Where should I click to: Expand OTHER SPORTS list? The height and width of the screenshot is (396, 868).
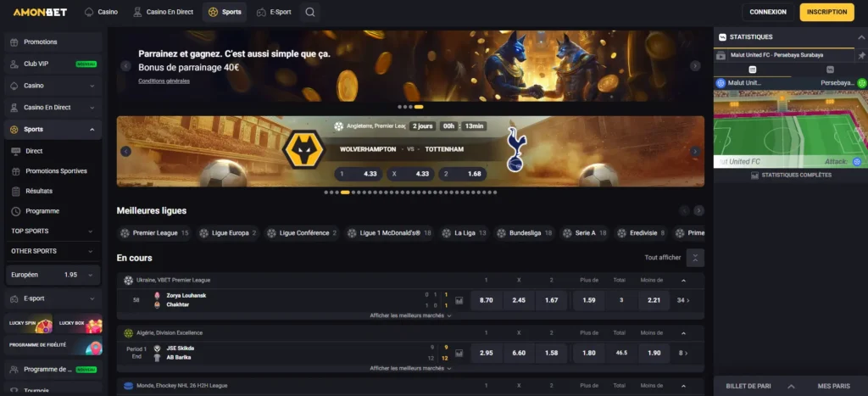point(53,251)
